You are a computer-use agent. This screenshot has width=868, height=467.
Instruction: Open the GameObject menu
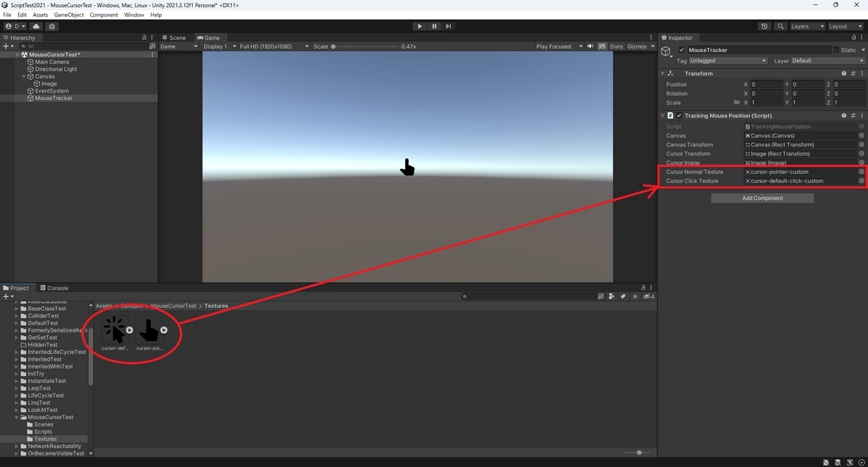point(69,14)
